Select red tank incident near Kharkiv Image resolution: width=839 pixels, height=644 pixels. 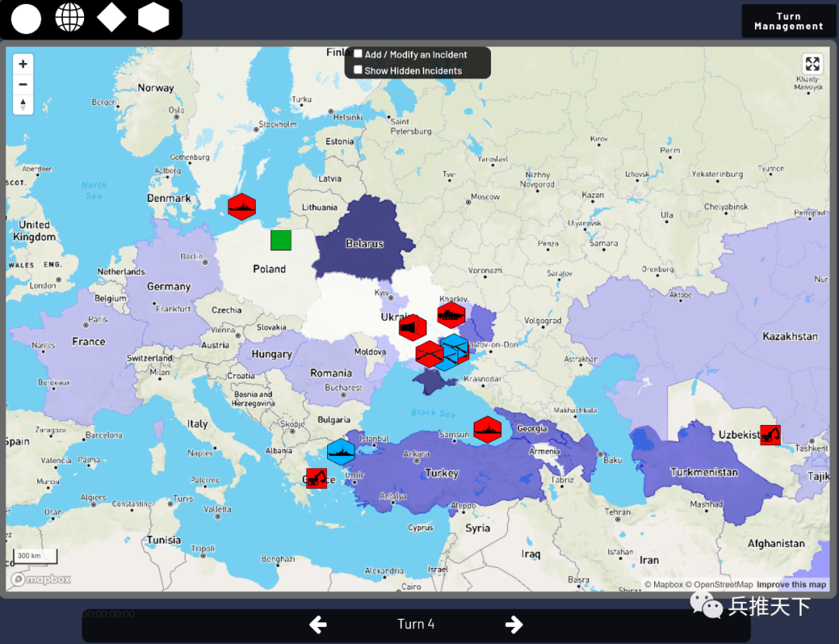[451, 315]
